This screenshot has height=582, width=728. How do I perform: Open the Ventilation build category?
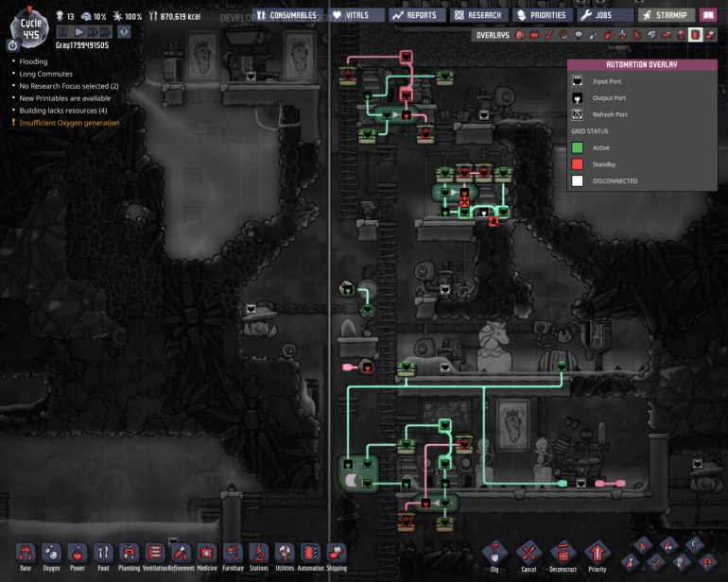(x=155, y=556)
